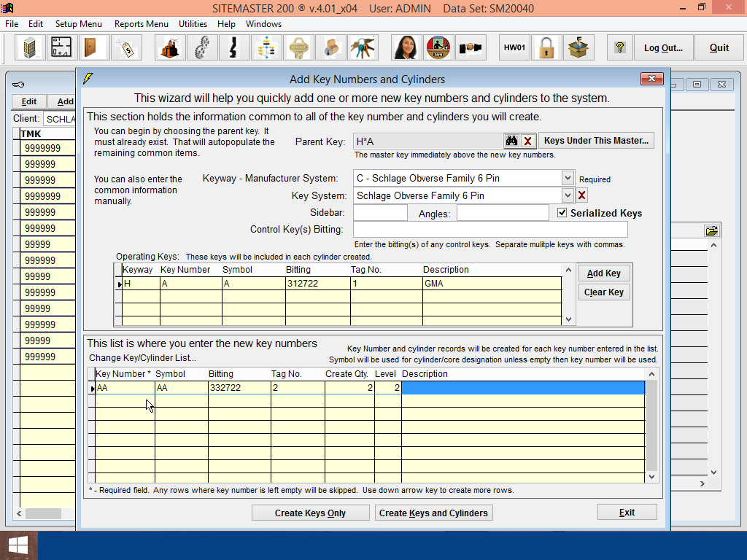This screenshot has height=560, width=747.
Task: Open the floor plan toolbar icon
Action: [62, 47]
